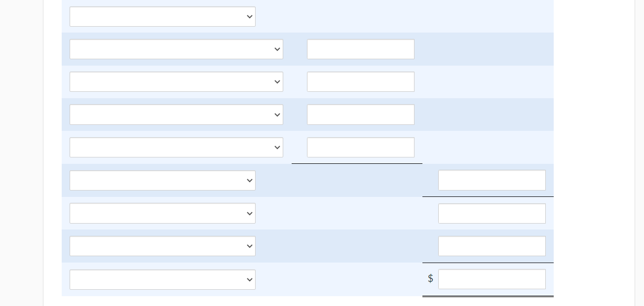Focus the third row value input box
The width and height of the screenshot is (644, 306).
[x=361, y=81]
